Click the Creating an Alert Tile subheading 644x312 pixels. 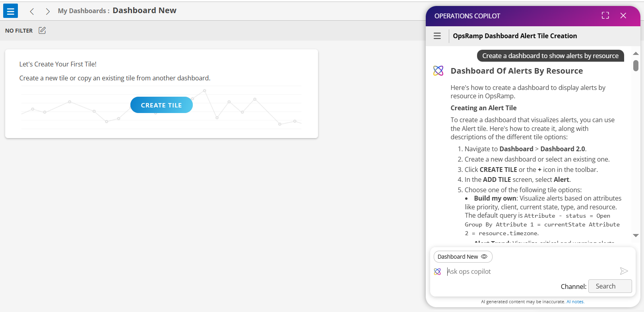[483, 108]
